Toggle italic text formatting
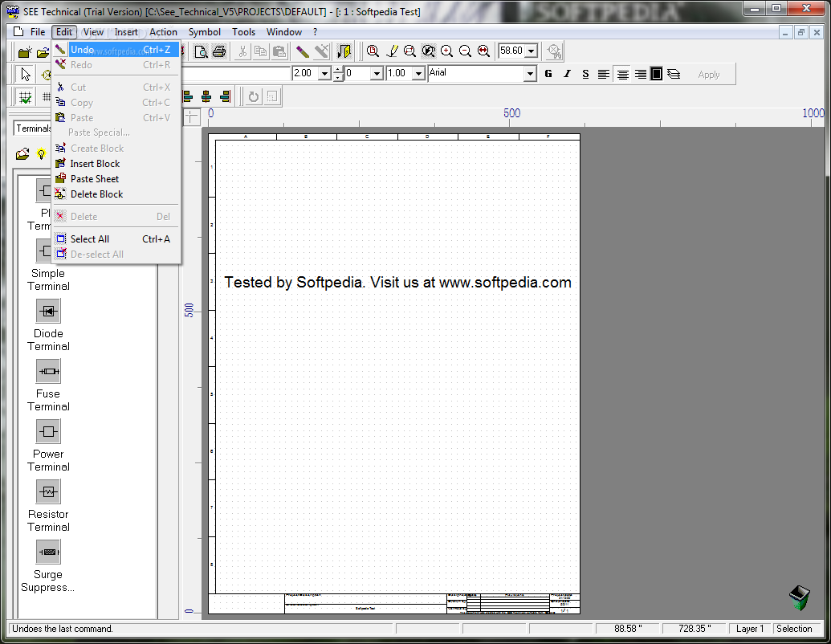Screen dimensions: 831x644 (x=567, y=74)
